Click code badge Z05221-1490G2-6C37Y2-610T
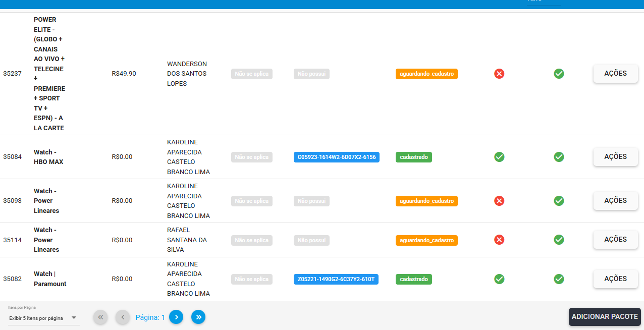 (336, 279)
